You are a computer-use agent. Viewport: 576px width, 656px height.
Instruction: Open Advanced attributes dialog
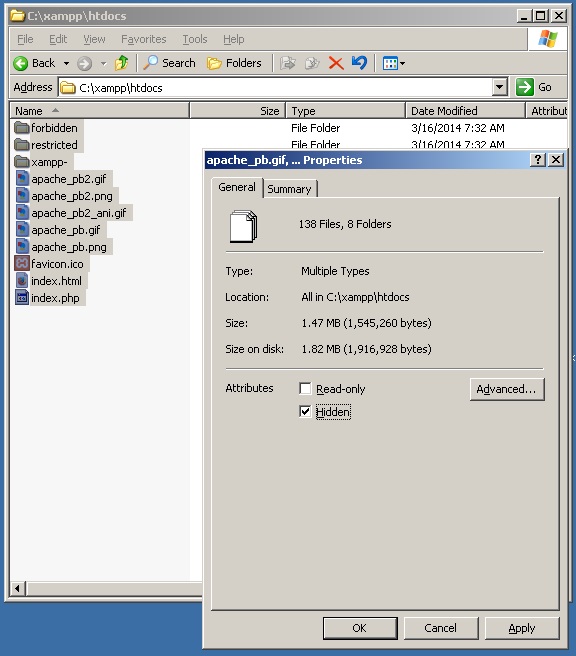507,389
